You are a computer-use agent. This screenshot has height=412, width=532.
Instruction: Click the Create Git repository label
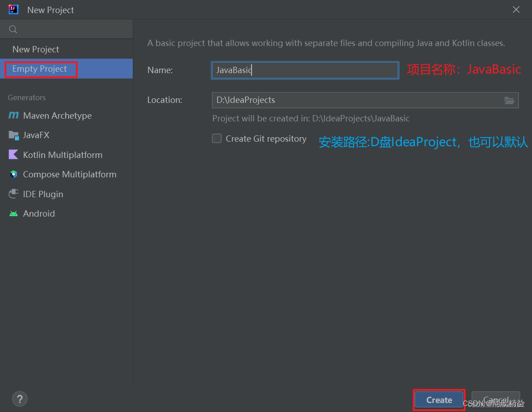click(x=266, y=139)
